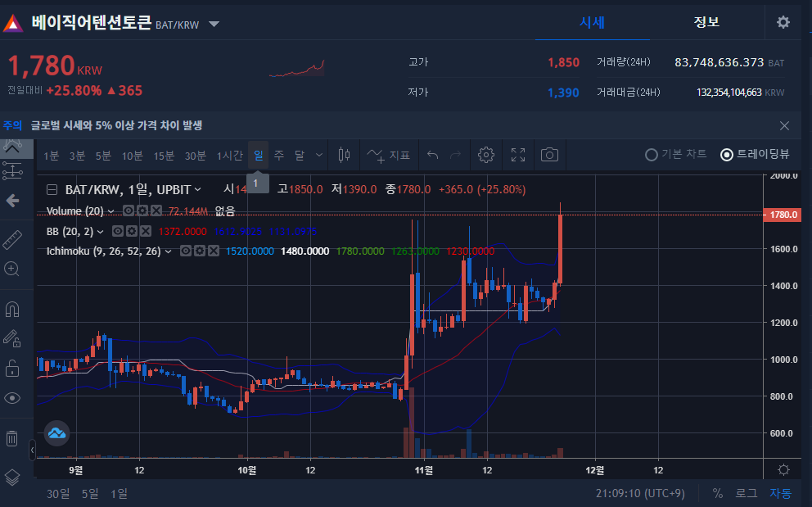
Task: Select the ruler measure tool
Action: pyautogui.click(x=12, y=239)
